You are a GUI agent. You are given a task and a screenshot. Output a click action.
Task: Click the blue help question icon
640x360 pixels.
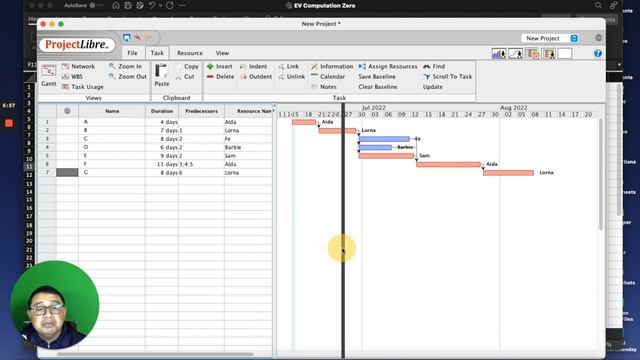[598, 53]
